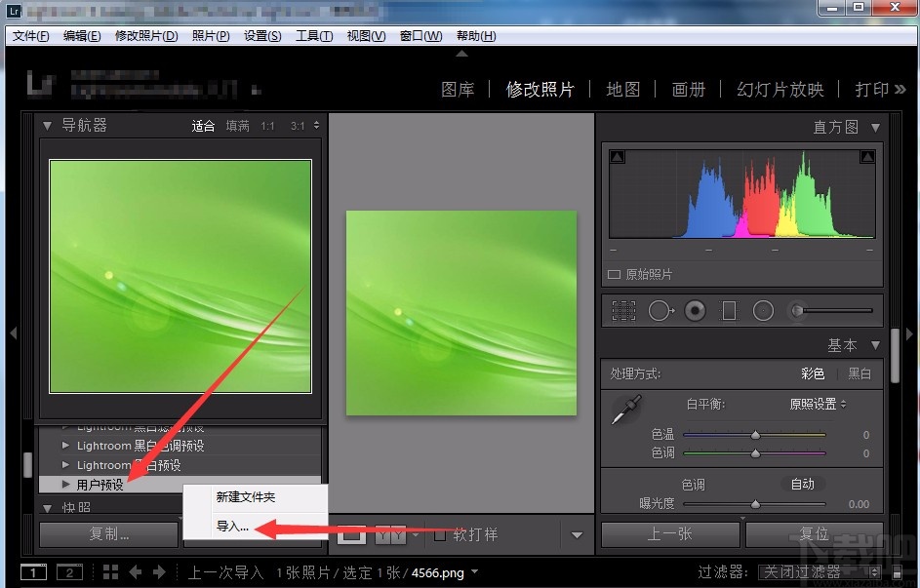Select the Crop Overlay tool
The image size is (920, 588).
pyautogui.click(x=622, y=310)
